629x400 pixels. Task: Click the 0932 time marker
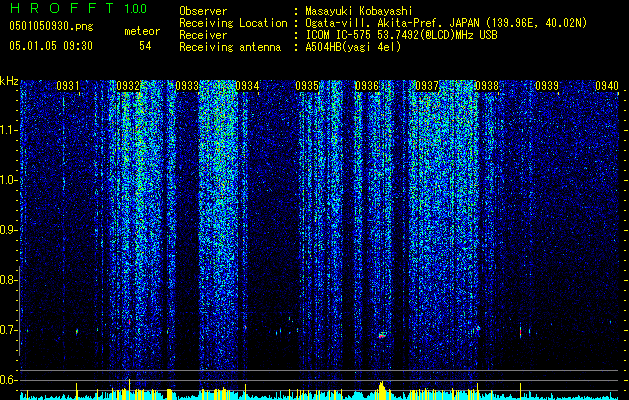(x=128, y=86)
